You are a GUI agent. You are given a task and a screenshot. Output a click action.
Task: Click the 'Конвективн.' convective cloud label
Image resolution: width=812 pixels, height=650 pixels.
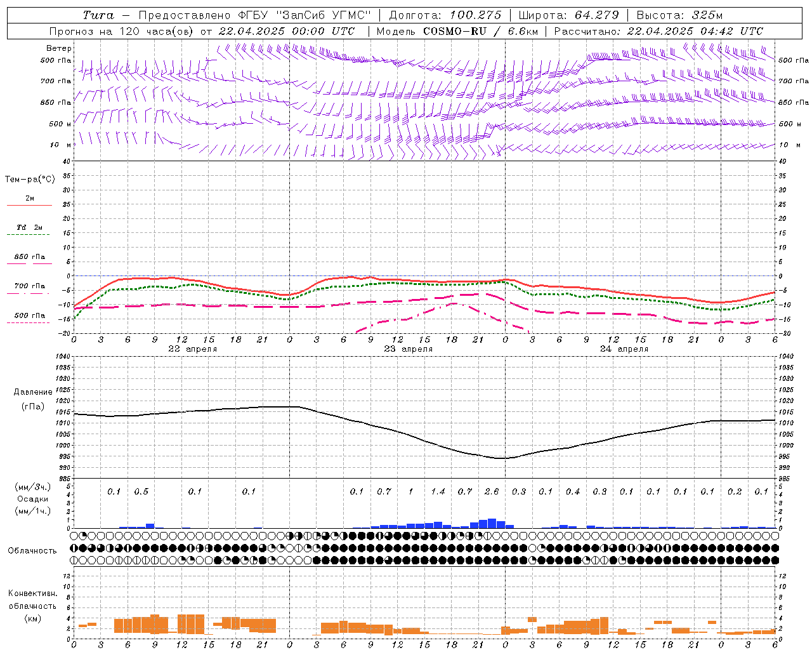point(33,594)
